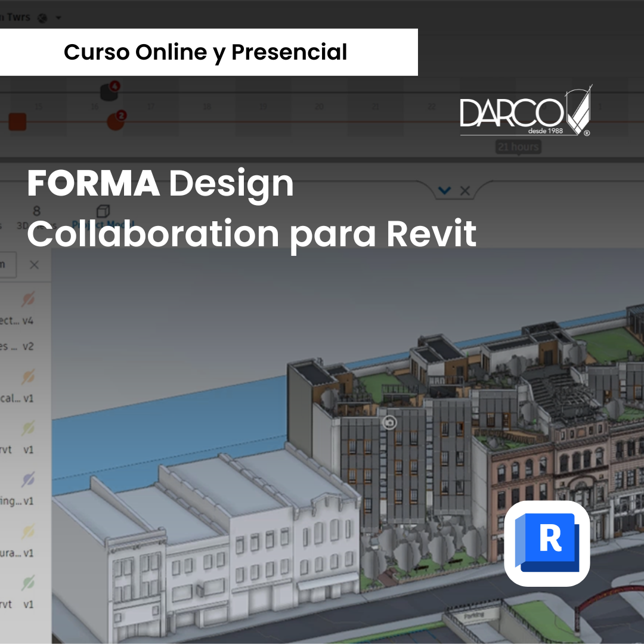Close the timeline with the X beside the chevron
Viewport: 644px width, 644px height.
pos(465,191)
